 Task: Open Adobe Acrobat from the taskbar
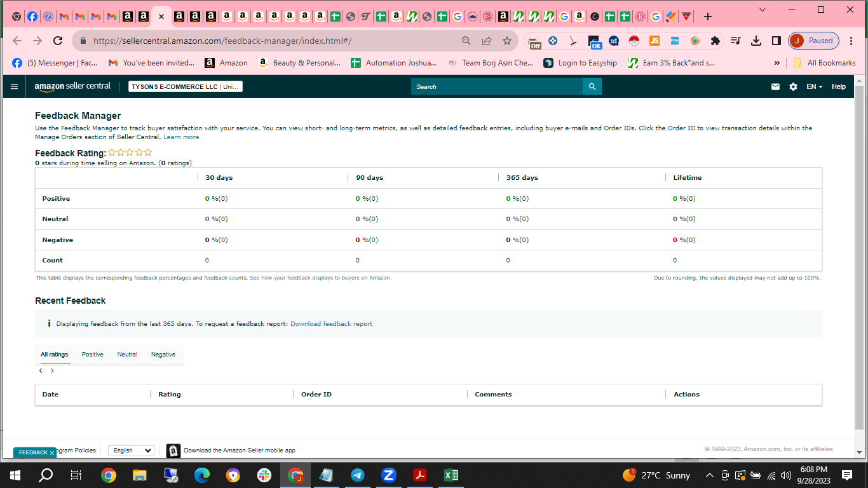(x=420, y=475)
